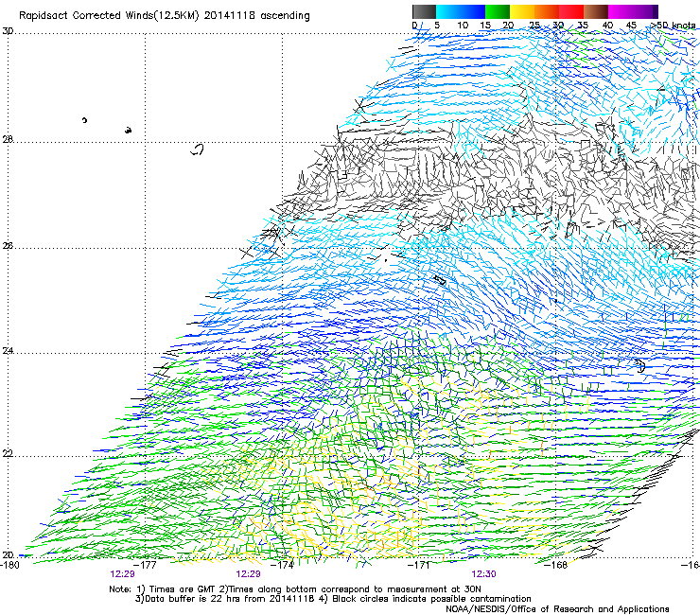Click the longitude axis label '-174'
Viewport: 700px width, 615px height.
click(283, 565)
